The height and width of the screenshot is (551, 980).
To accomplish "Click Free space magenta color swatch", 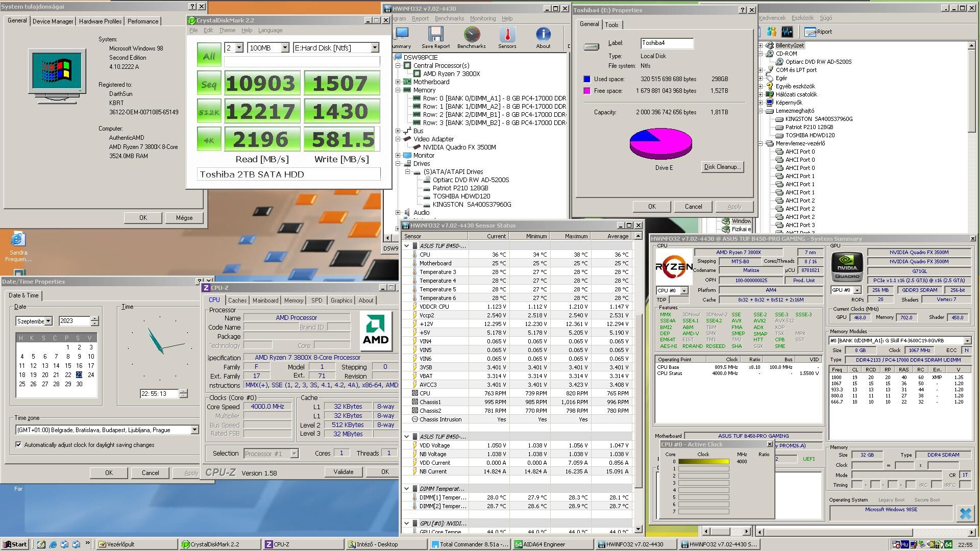I will [587, 91].
